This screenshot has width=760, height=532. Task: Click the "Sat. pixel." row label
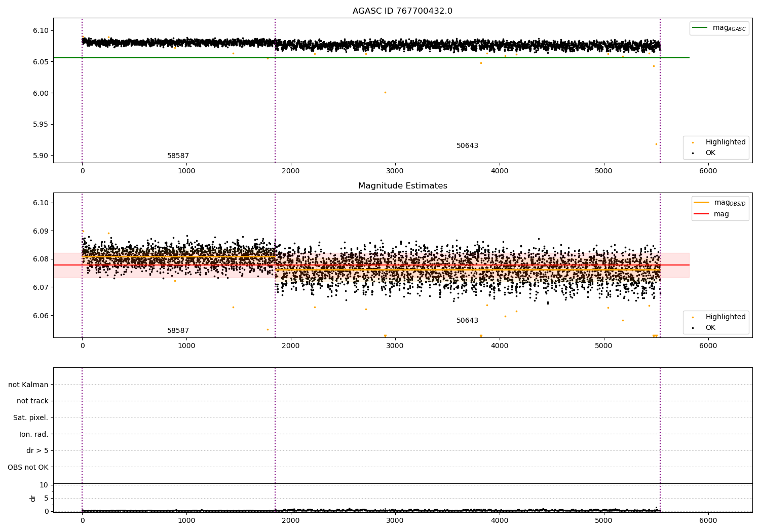click(x=31, y=418)
